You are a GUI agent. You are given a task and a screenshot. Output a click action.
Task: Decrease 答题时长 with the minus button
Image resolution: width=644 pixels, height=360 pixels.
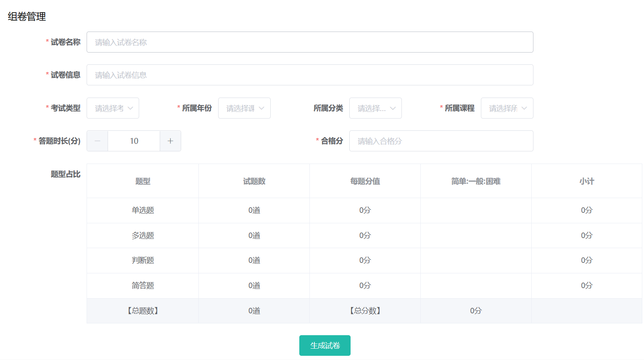[x=98, y=141]
